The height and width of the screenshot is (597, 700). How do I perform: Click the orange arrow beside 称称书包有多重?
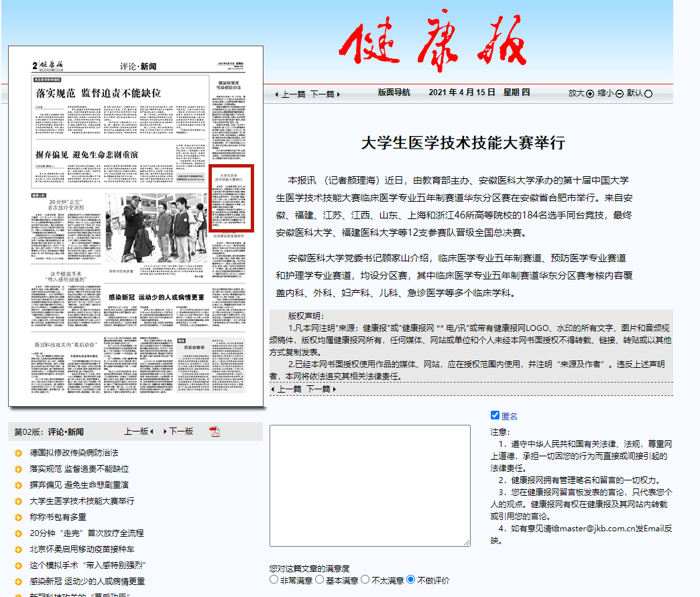coord(18,517)
